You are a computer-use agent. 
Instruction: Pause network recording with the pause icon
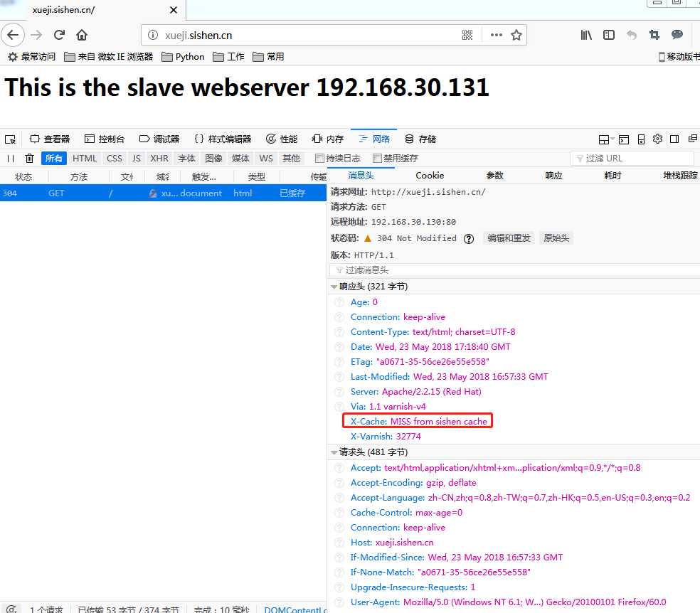(11, 159)
